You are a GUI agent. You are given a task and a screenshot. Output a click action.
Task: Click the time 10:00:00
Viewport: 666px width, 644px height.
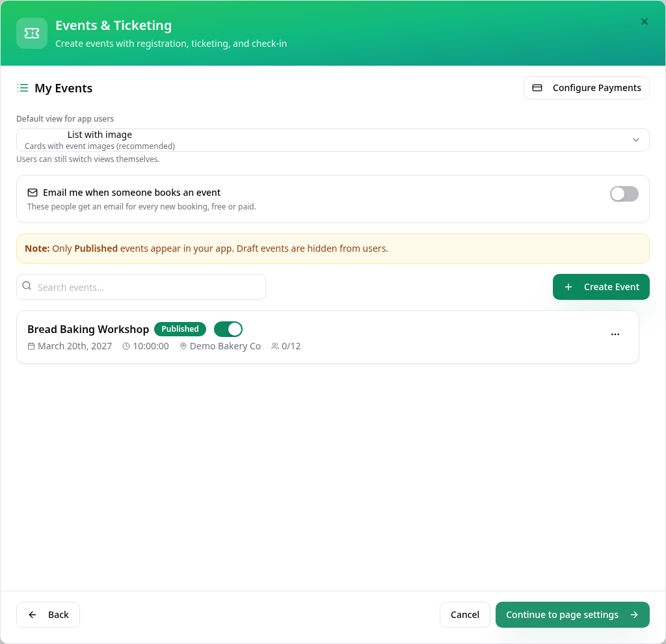151,346
